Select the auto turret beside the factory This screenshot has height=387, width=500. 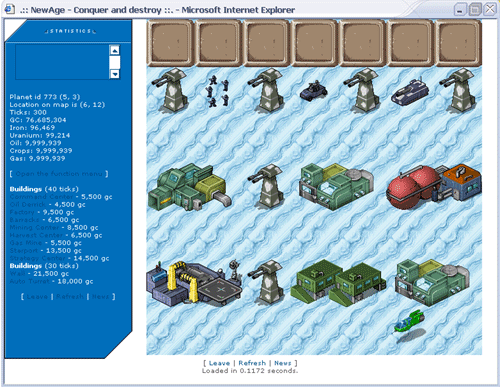click(x=266, y=187)
